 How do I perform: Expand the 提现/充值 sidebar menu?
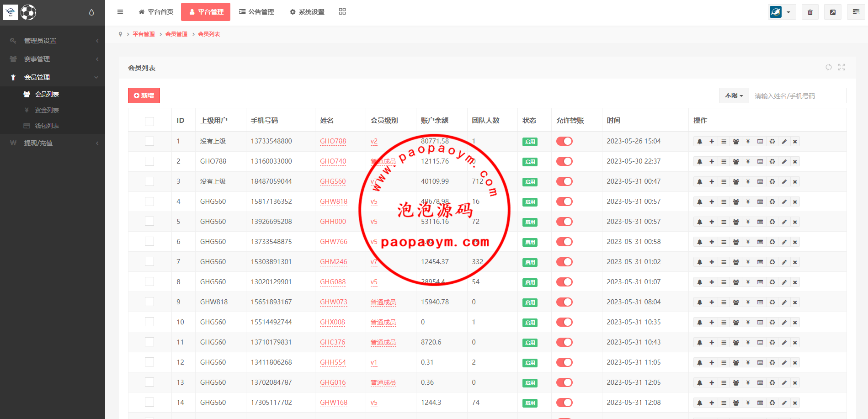pos(53,143)
